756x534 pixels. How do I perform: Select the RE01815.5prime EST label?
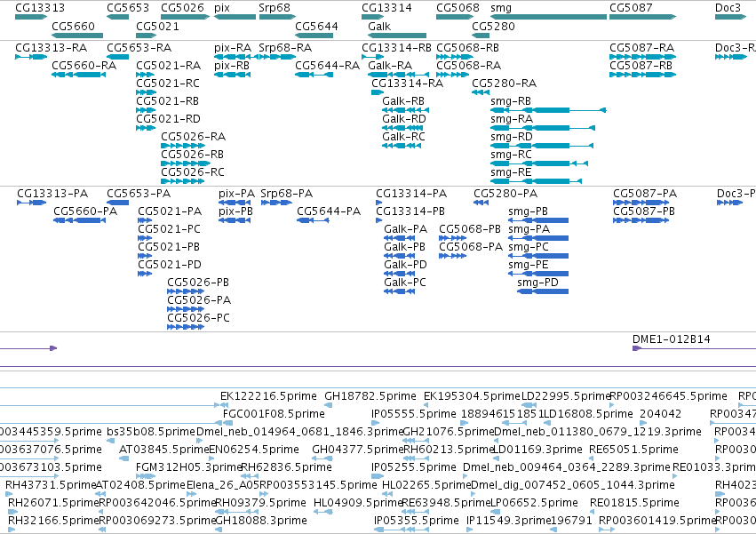pyautogui.click(x=634, y=503)
